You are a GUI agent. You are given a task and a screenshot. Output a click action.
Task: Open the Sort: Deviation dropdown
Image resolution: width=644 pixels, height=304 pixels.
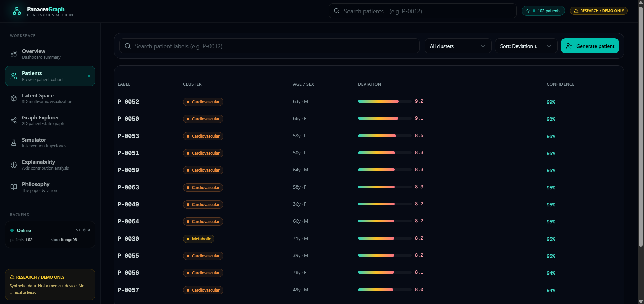click(526, 46)
